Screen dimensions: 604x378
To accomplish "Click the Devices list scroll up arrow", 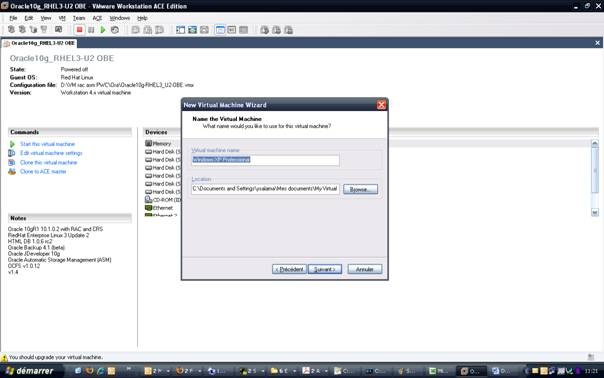I will pyautogui.click(x=595, y=143).
